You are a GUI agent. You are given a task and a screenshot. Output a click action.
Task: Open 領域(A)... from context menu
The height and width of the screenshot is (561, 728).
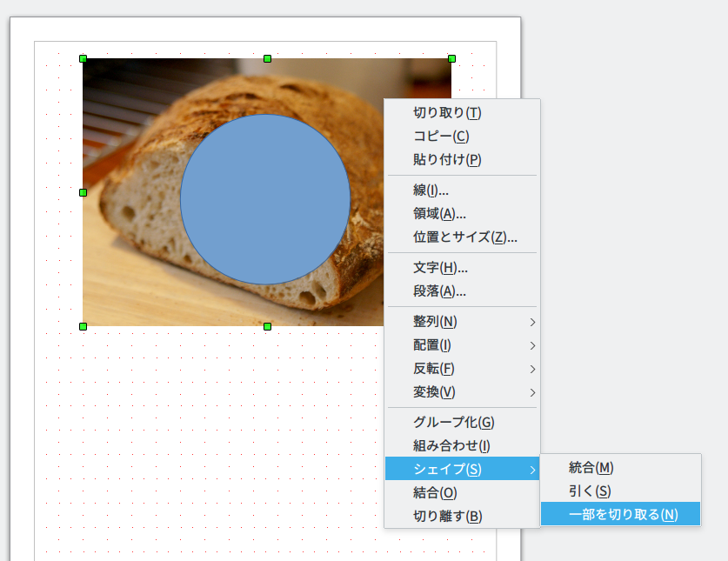(463, 214)
